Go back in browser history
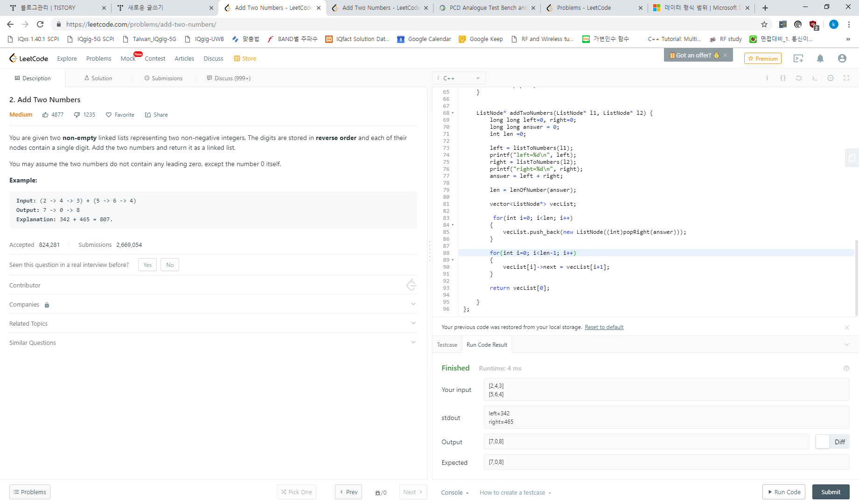Screen dimensions: 859x504 click(x=10, y=24)
